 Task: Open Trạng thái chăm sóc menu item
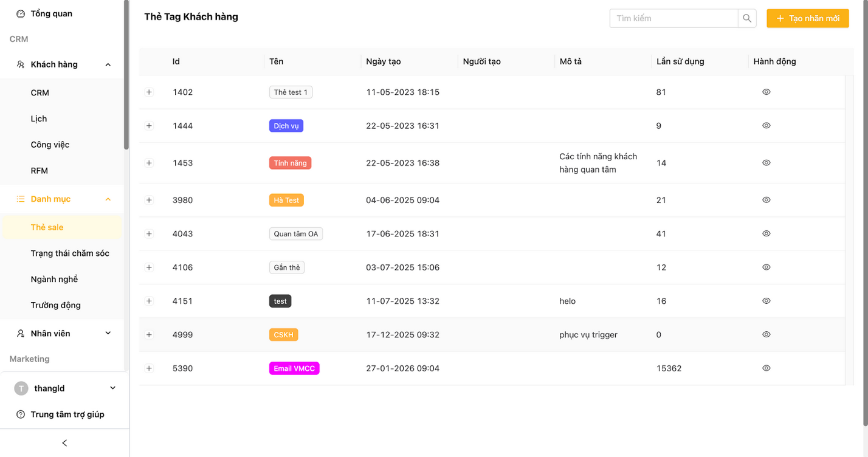pyautogui.click(x=70, y=253)
